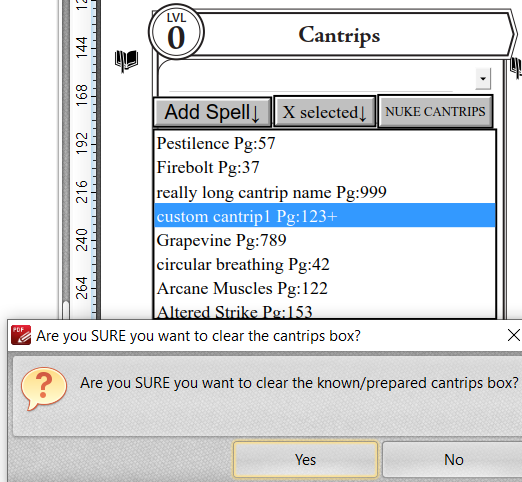Confirm clearing with the Yes button

pos(305,460)
